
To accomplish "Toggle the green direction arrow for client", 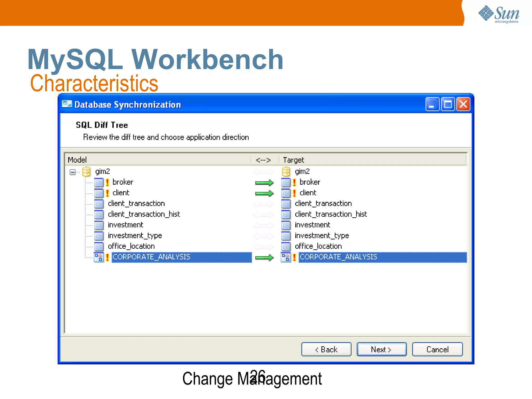I will coord(264,194).
